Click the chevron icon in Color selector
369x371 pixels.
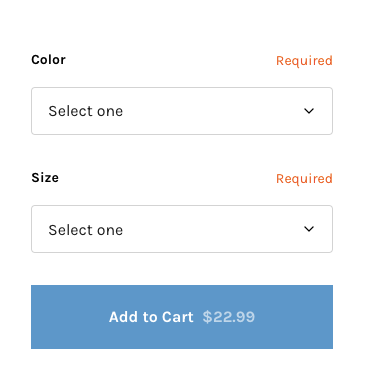point(309,111)
